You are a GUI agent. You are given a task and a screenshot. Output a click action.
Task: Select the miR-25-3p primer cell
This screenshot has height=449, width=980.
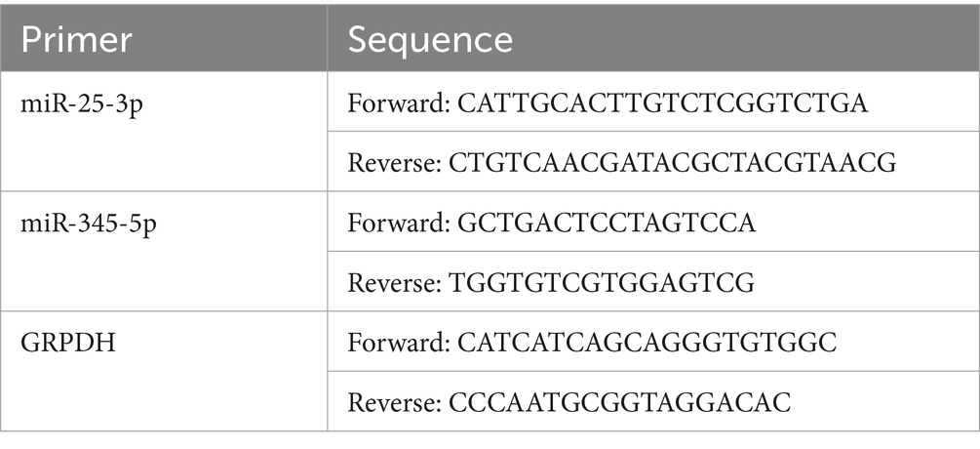164,132
